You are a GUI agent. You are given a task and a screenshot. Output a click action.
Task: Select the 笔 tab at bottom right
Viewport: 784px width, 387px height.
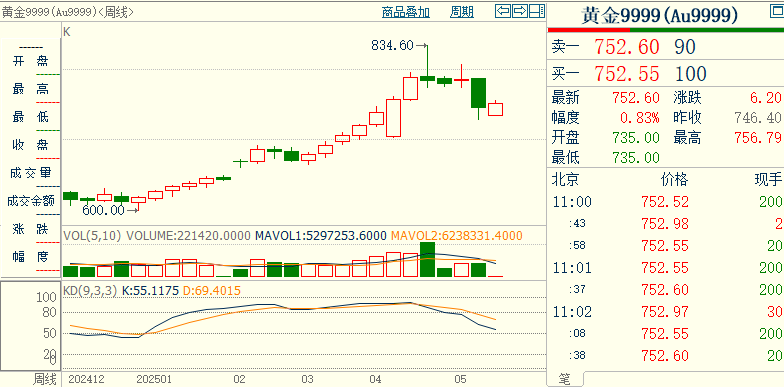(564, 380)
